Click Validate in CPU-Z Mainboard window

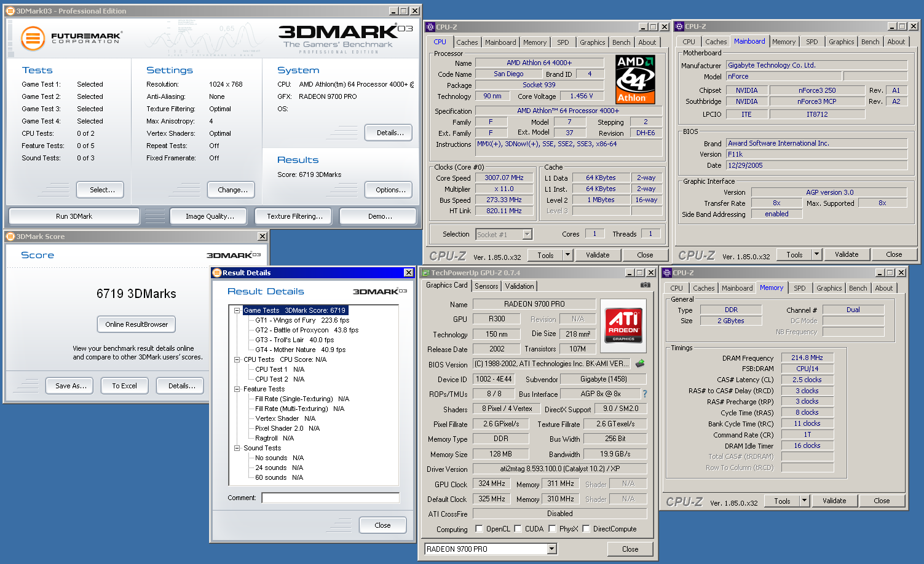(x=847, y=254)
